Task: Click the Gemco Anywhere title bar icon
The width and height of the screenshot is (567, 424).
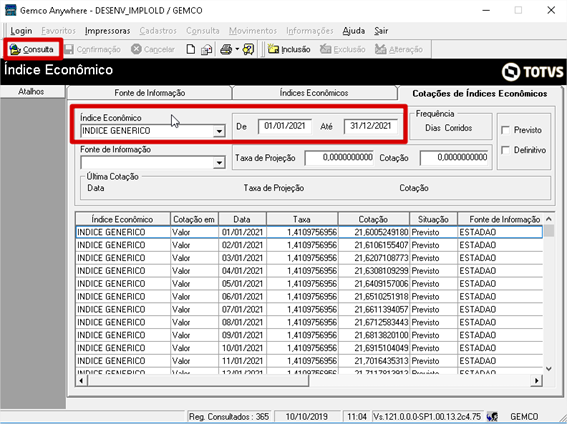Action: (x=10, y=10)
